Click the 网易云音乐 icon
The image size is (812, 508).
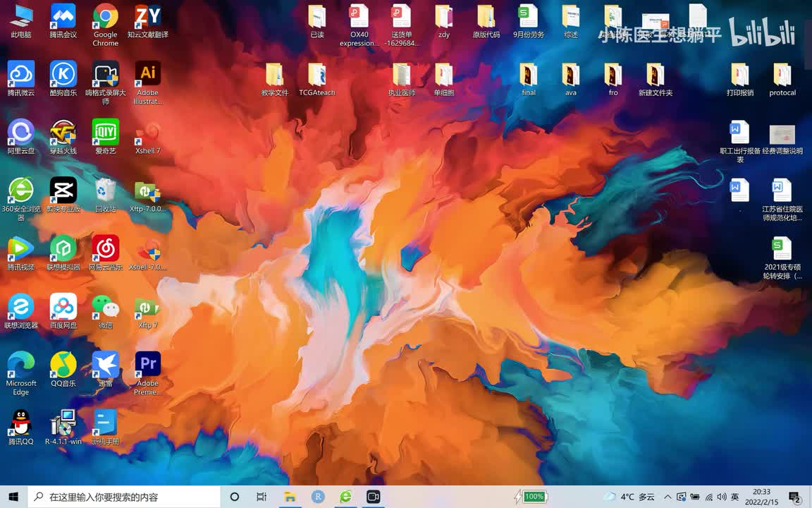click(x=106, y=253)
